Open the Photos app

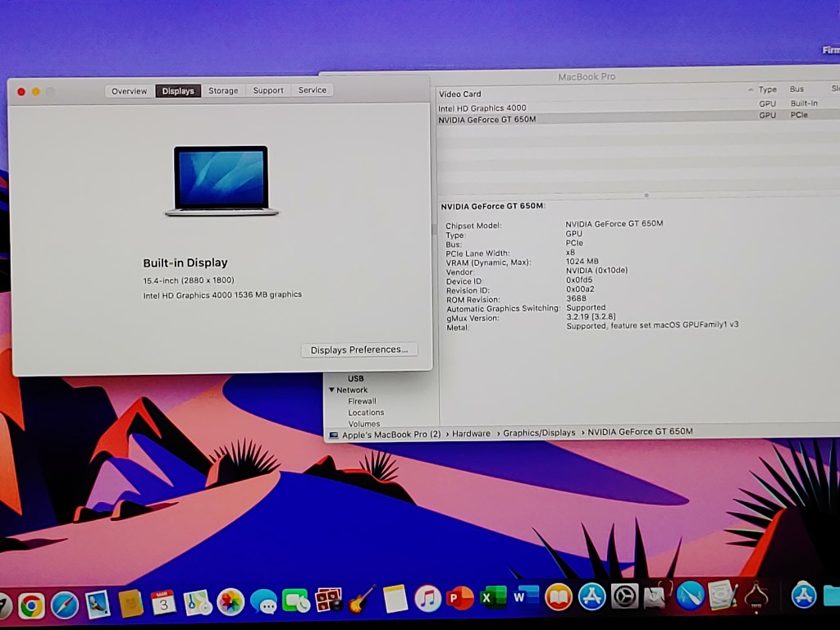tap(231, 601)
